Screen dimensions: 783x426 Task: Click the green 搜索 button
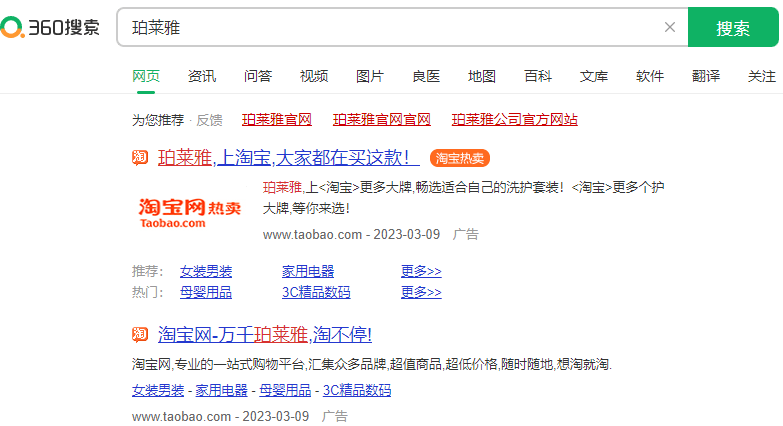(x=733, y=27)
